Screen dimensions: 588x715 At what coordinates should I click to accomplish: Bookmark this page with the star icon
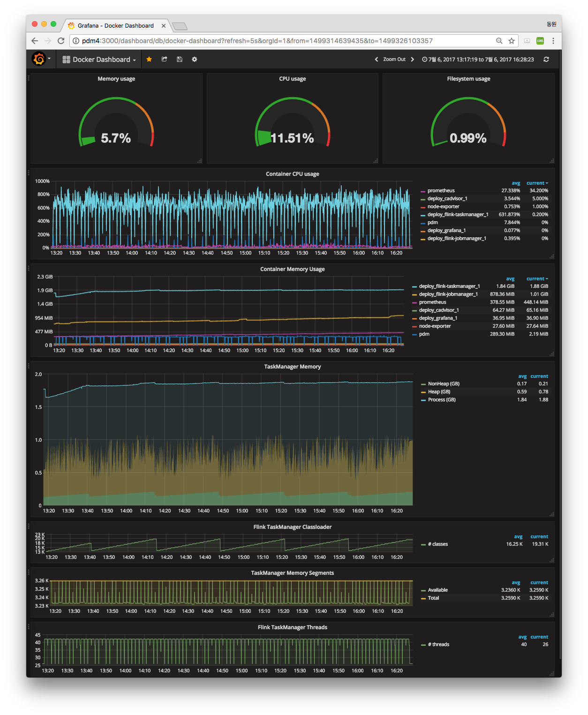point(512,41)
